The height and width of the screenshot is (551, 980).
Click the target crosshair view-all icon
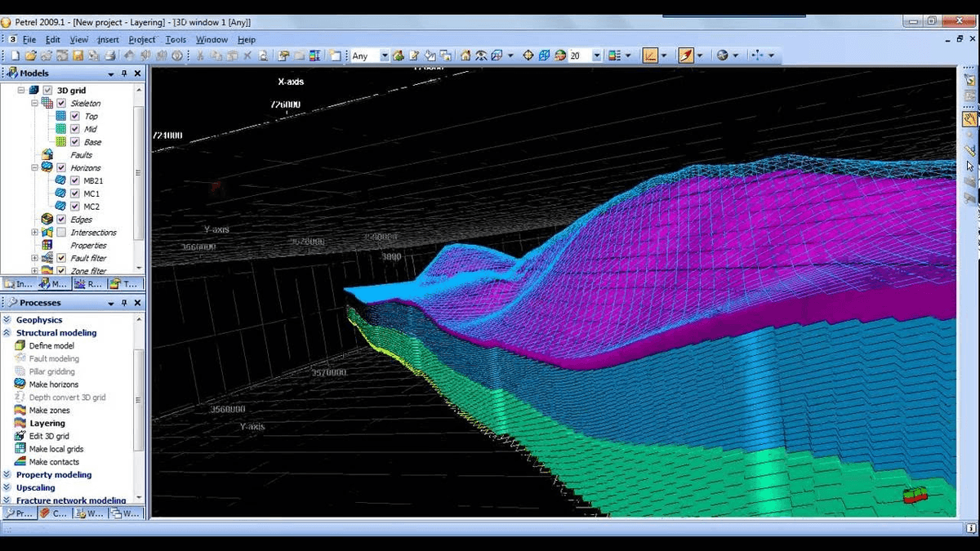[528, 56]
